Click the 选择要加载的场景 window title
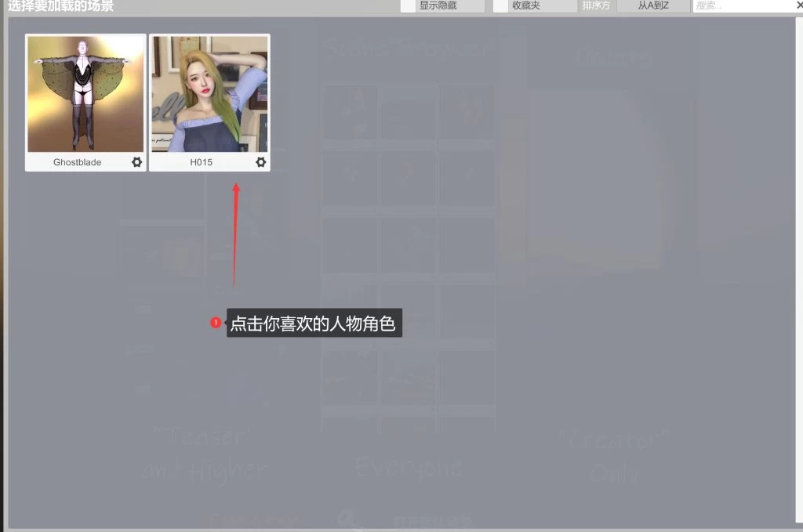Viewport: 803px width, 532px height. point(61,6)
